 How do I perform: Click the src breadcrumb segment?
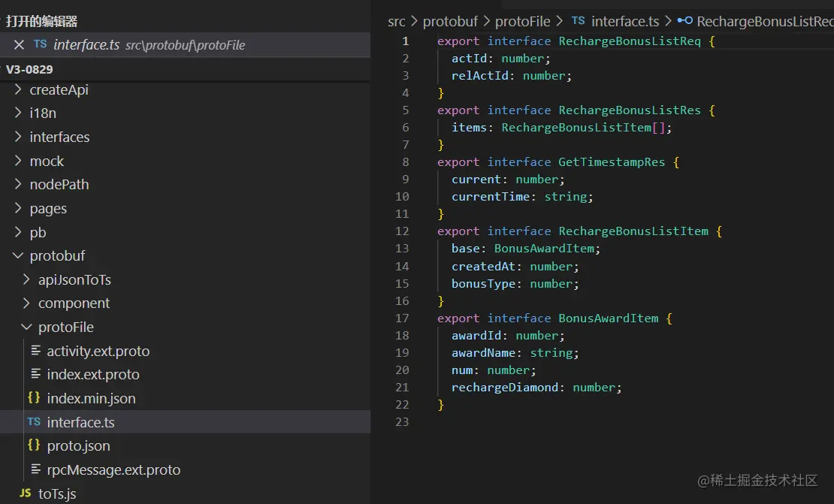[396, 21]
